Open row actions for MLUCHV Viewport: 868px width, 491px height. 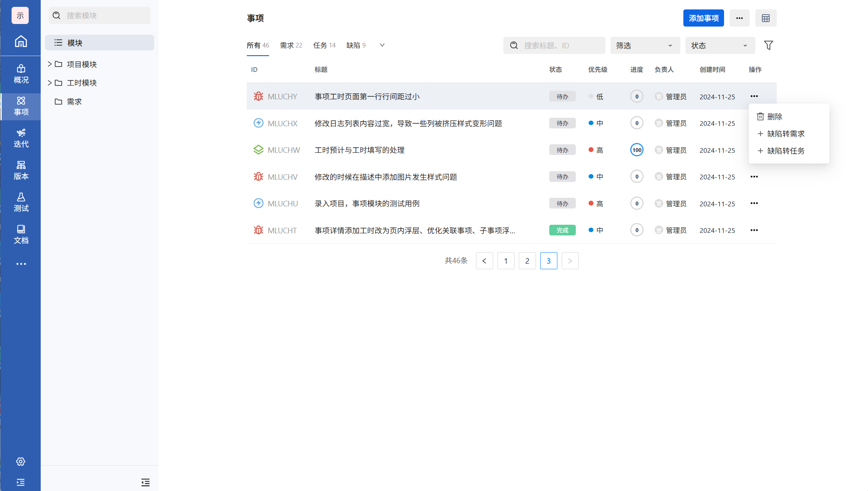754,177
